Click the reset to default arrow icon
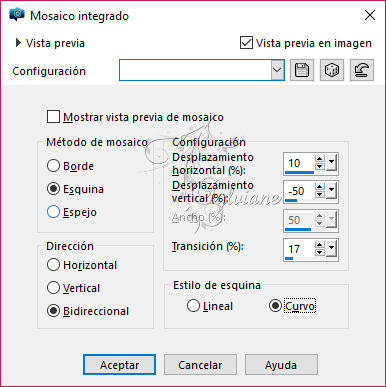The height and width of the screenshot is (387, 386). click(362, 70)
